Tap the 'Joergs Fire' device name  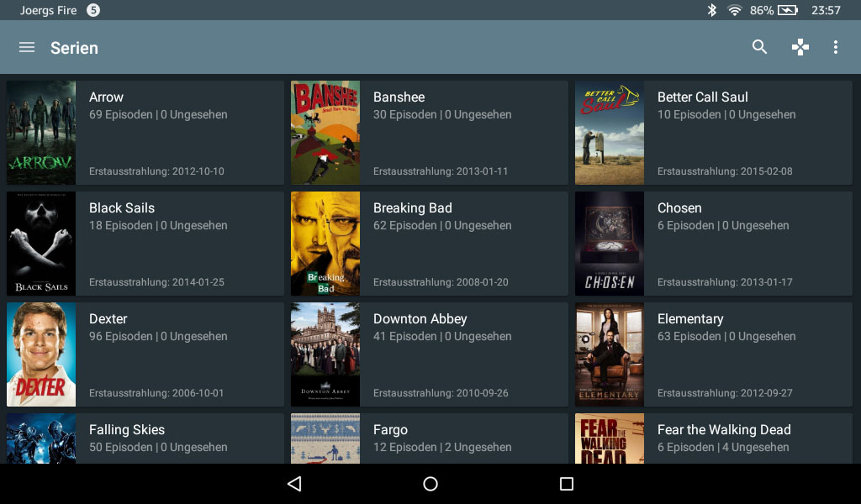[x=48, y=10]
